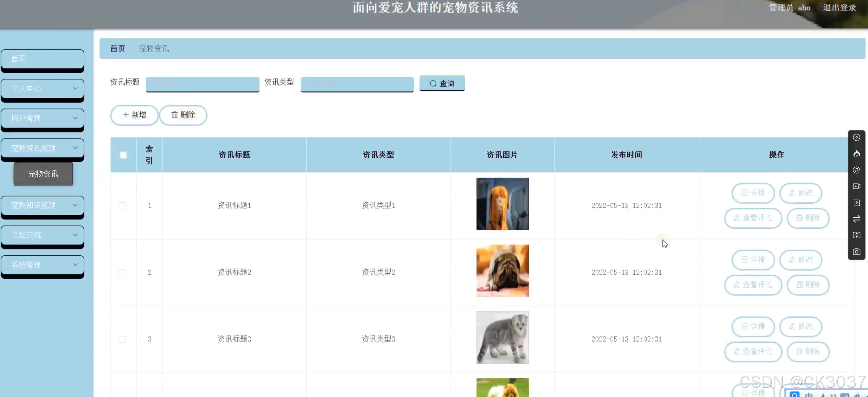The image size is (868, 397).
Task: Check the checkbox for row 资讯标题3
Action: [122, 339]
